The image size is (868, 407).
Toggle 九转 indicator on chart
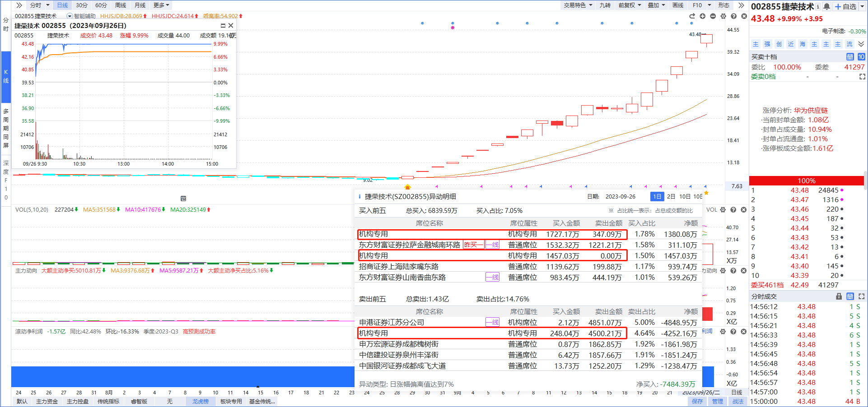[605, 5]
